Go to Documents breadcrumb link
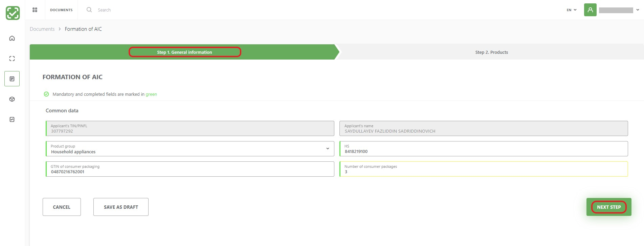The width and height of the screenshot is (644, 246). click(x=42, y=29)
